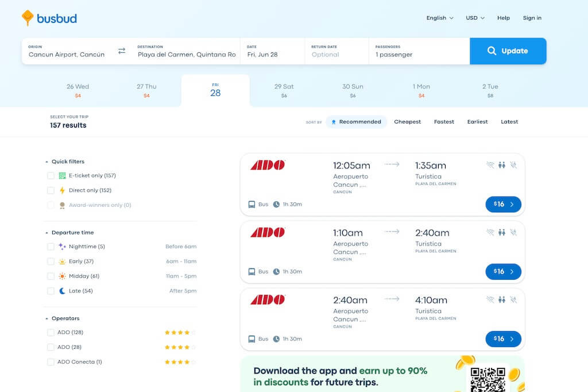
Task: Open the date picker Fri, Jun 28
Action: (x=272, y=51)
